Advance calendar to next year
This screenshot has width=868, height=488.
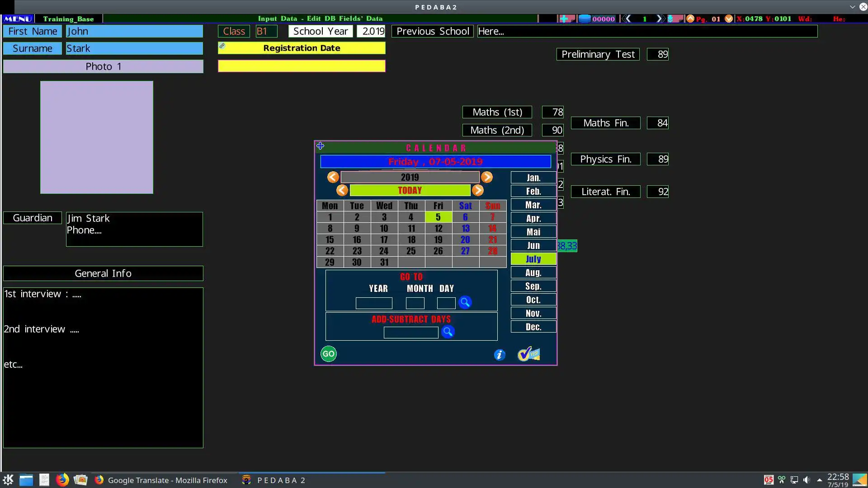486,177
